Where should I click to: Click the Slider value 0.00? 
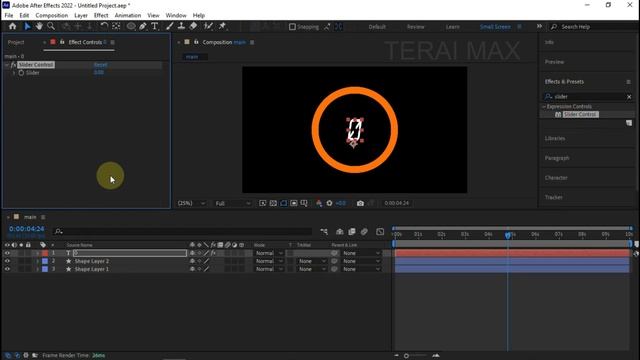tap(99, 73)
